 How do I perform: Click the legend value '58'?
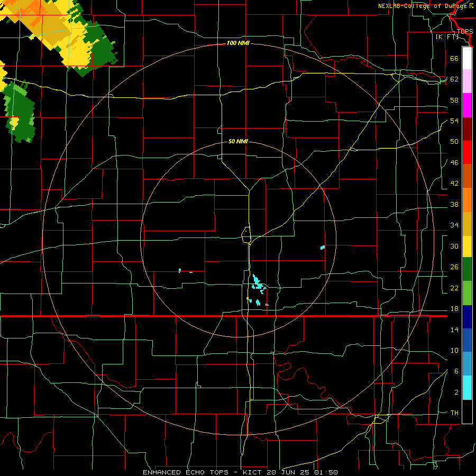(x=454, y=100)
